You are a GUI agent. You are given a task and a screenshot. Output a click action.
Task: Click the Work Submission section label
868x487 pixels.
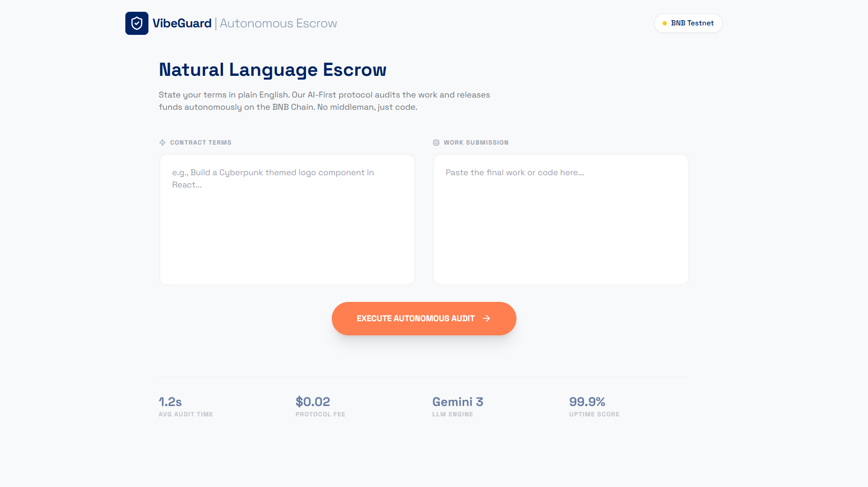click(x=476, y=143)
